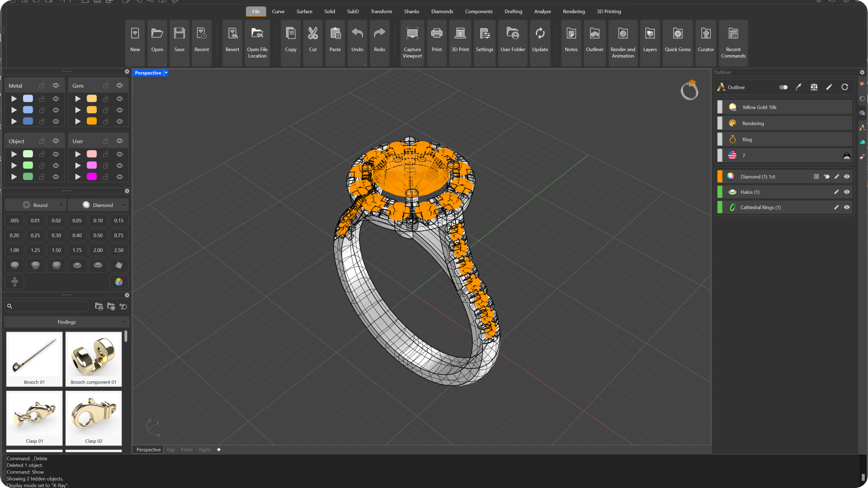Click the Quick Gems icon

pyautogui.click(x=677, y=34)
